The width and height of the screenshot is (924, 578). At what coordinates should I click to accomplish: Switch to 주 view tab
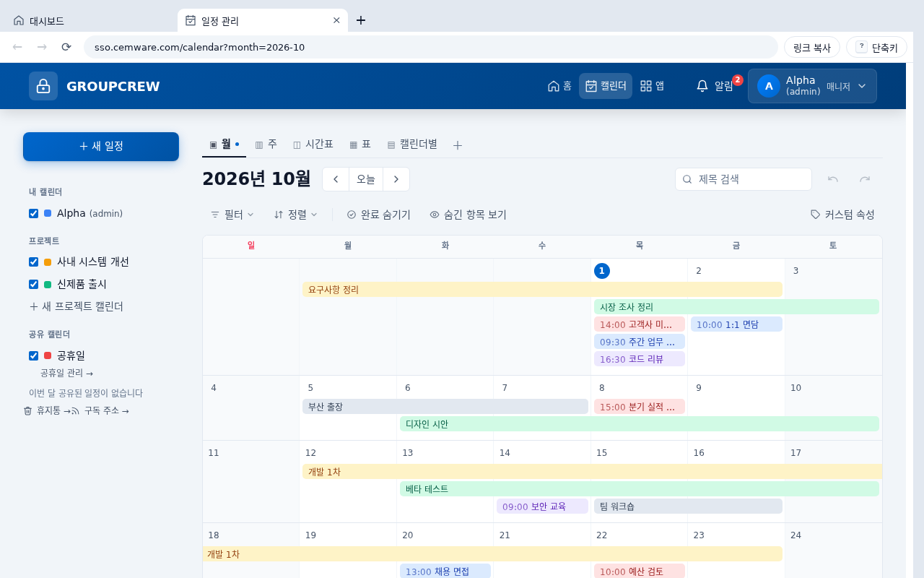point(266,144)
